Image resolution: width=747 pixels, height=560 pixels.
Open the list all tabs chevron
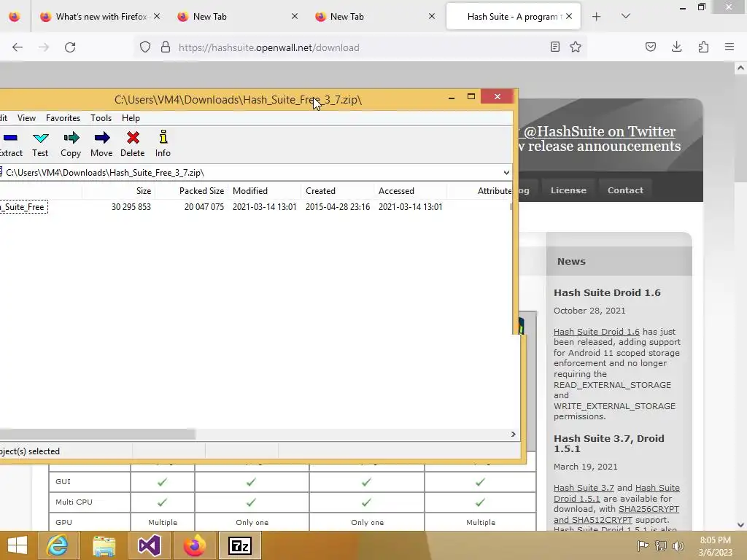(626, 17)
